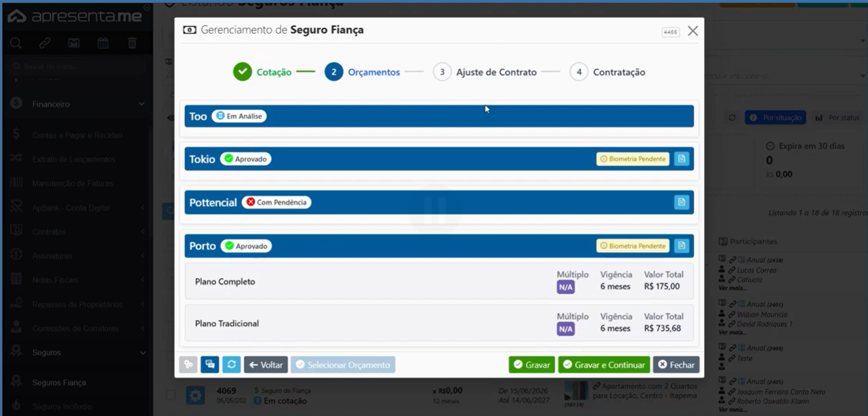The height and width of the screenshot is (416, 868).
Task: Click Biometria Pendente badge on Porto
Action: tap(633, 246)
